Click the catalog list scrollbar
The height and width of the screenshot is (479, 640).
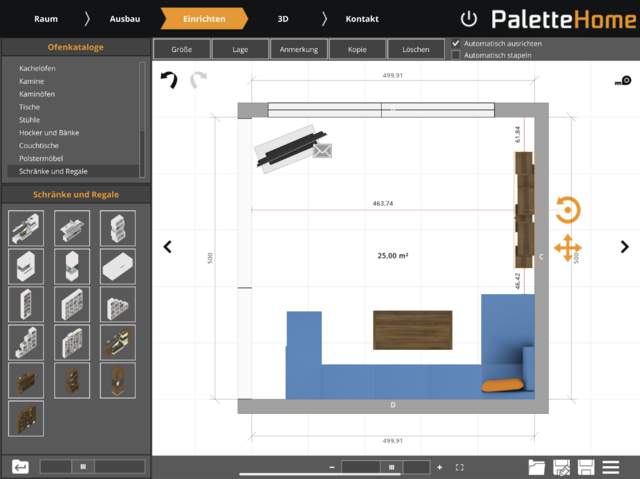click(142, 120)
